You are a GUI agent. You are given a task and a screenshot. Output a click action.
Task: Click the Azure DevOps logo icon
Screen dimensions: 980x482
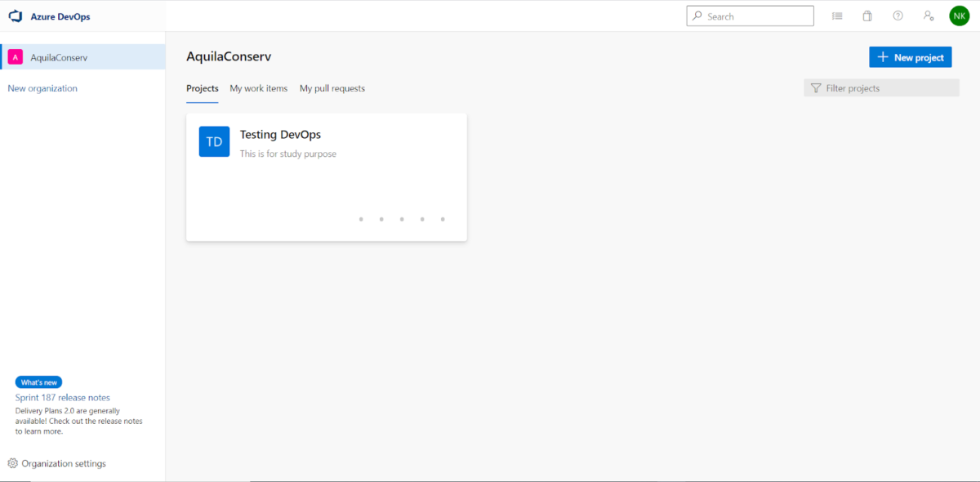(x=14, y=15)
